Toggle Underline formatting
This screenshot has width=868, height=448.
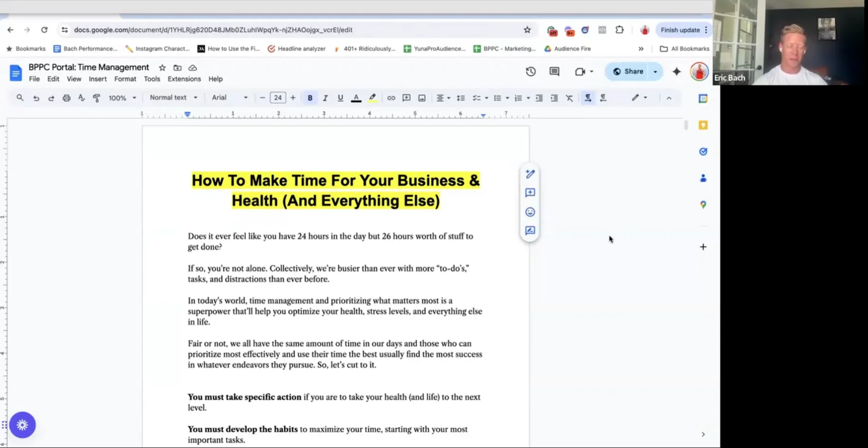[x=340, y=98]
